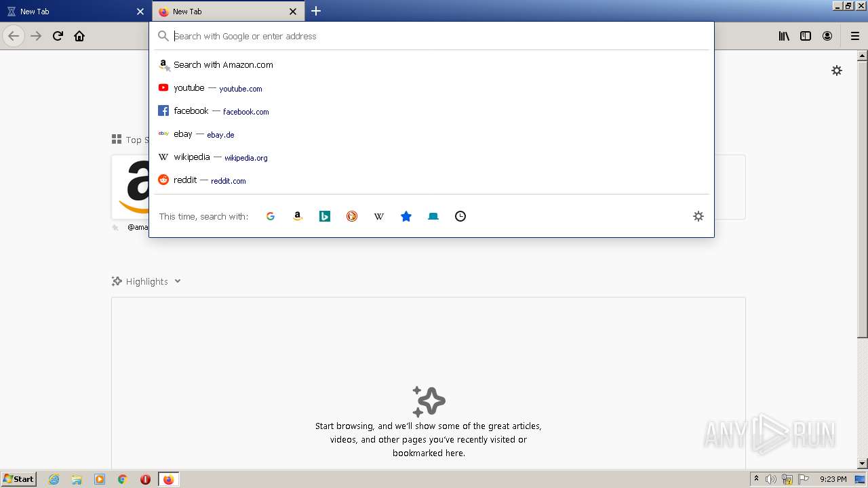Select the active Firefox New Tab
Viewport: 868px width, 488px height.
point(229,12)
